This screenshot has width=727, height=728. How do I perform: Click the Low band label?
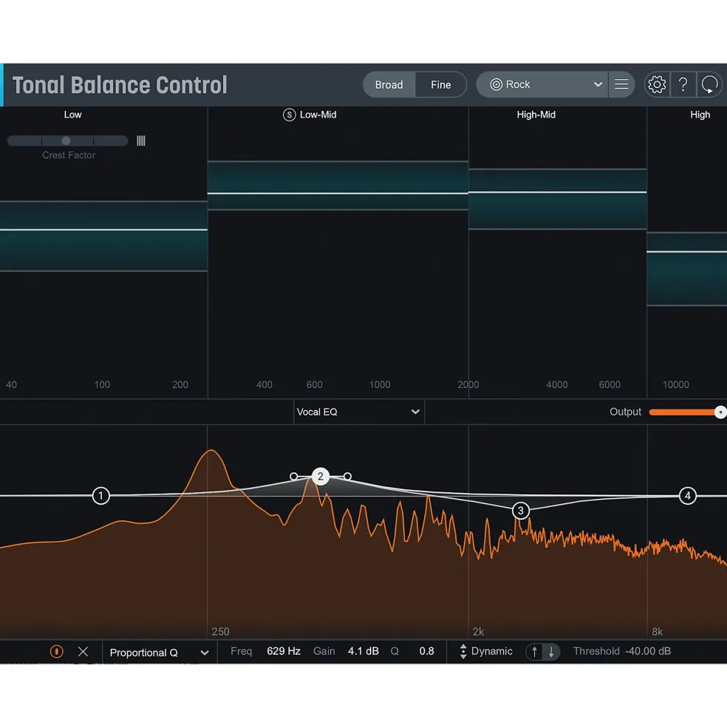(72, 115)
